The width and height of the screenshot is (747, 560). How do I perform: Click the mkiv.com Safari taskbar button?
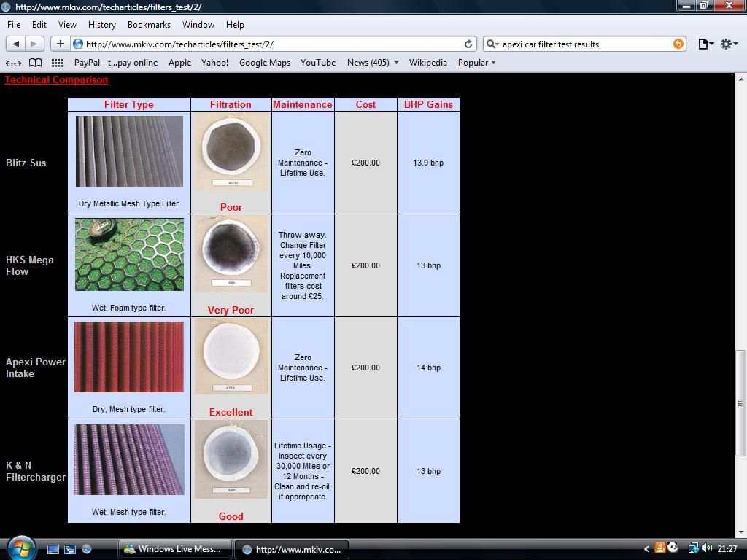click(x=292, y=549)
